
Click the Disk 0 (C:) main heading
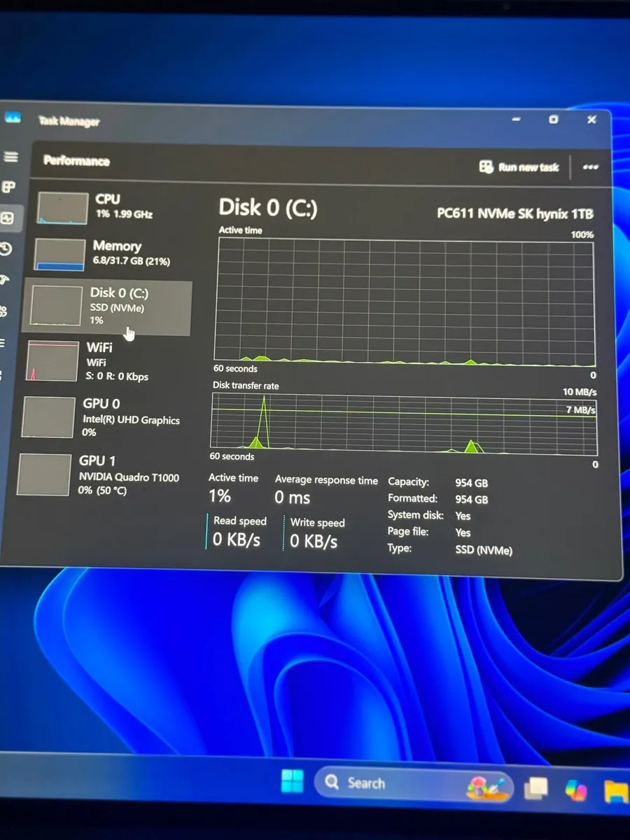268,207
